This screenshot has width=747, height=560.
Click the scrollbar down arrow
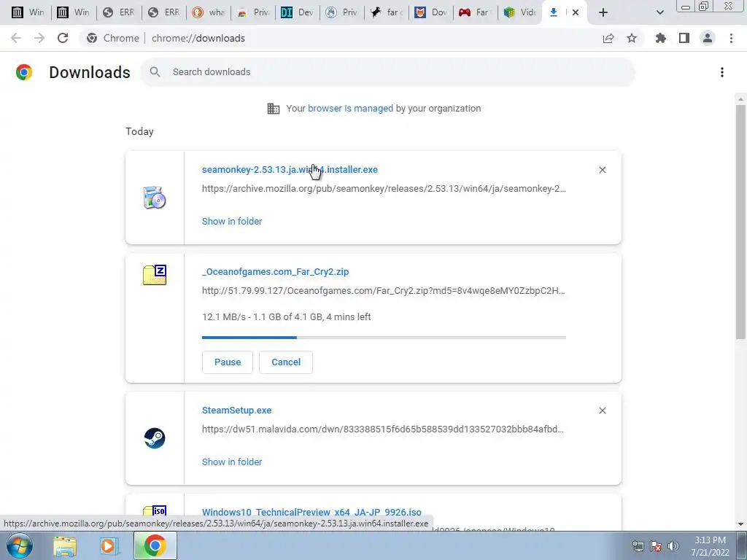pos(740,524)
